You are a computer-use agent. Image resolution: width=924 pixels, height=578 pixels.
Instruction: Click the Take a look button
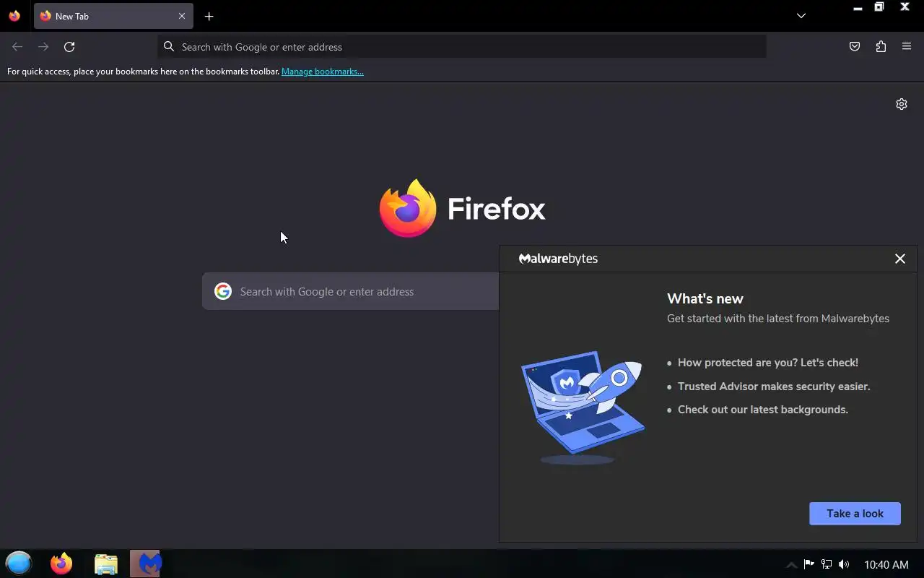click(x=855, y=514)
